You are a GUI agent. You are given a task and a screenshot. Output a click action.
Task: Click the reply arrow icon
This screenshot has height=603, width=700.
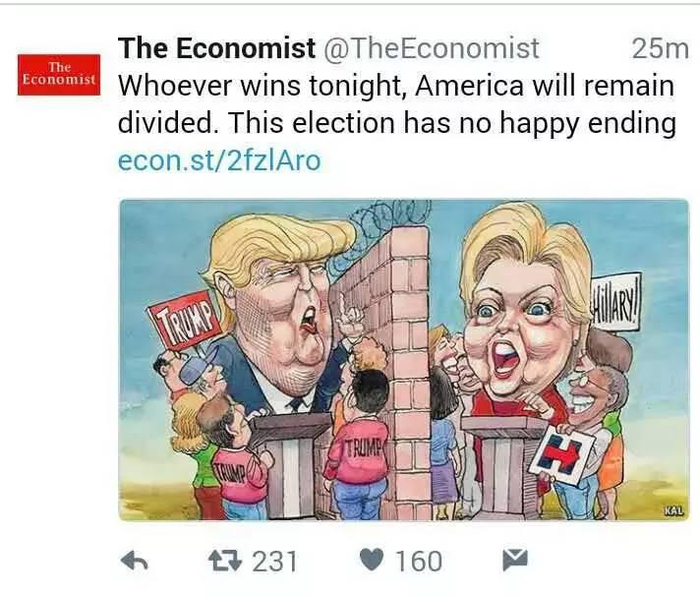pyautogui.click(x=135, y=561)
